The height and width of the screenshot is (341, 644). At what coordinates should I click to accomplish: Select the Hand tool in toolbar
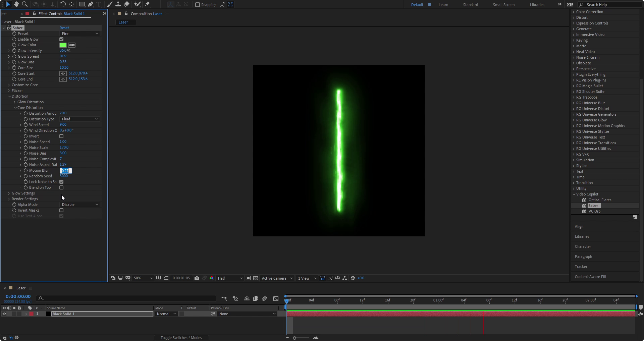click(16, 4)
